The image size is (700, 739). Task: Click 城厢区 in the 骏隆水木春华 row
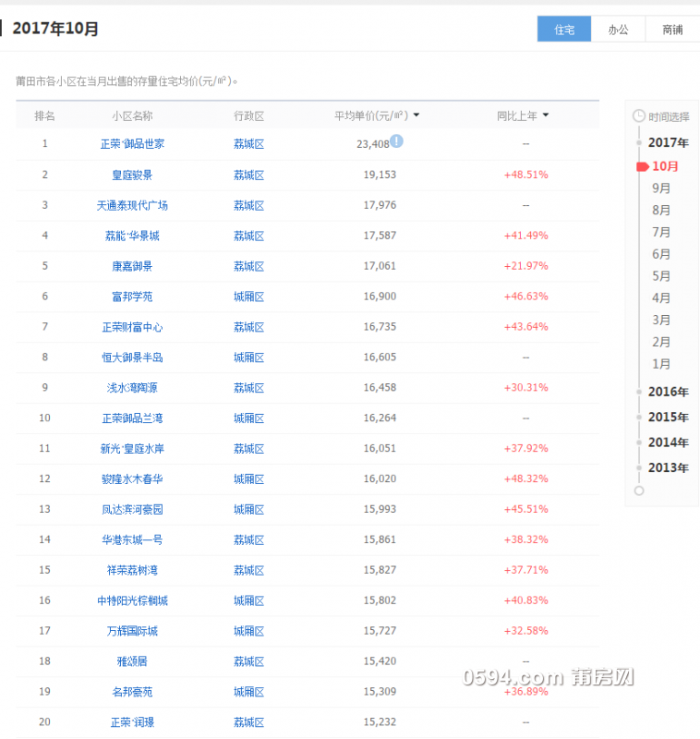pos(249,479)
